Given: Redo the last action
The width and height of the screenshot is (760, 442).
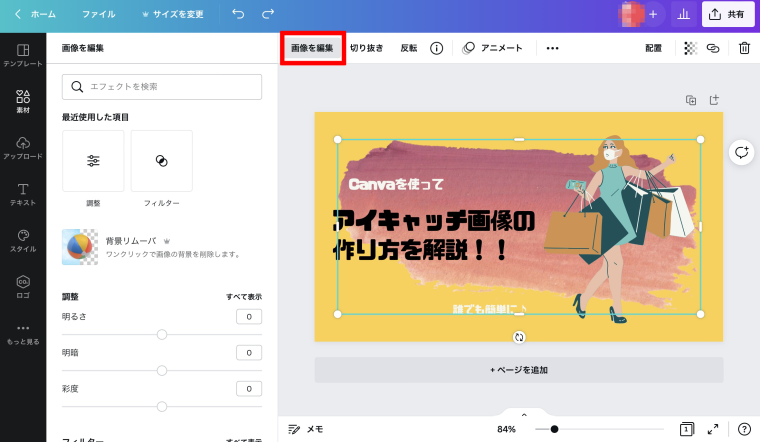Looking at the screenshot, I should (x=268, y=14).
